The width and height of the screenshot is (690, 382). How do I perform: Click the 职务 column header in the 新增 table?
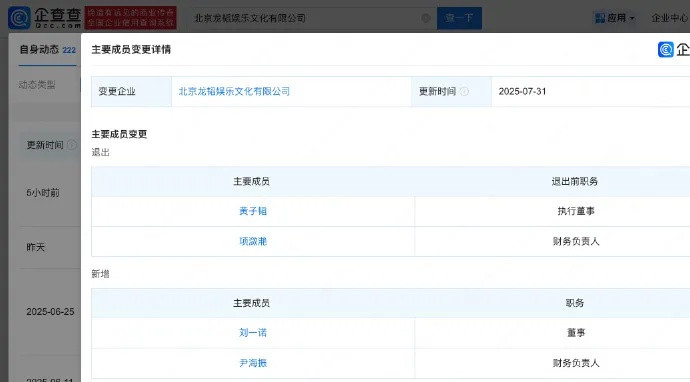(x=575, y=303)
